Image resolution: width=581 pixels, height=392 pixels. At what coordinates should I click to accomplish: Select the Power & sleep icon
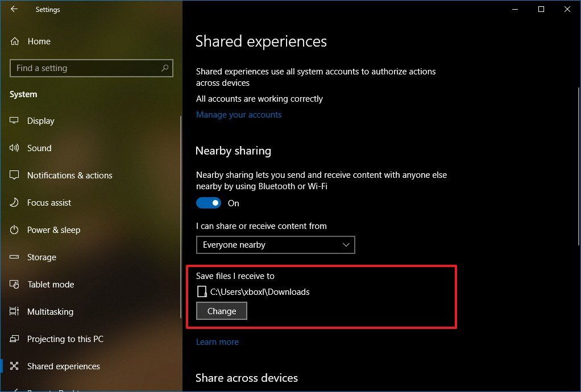coord(16,230)
